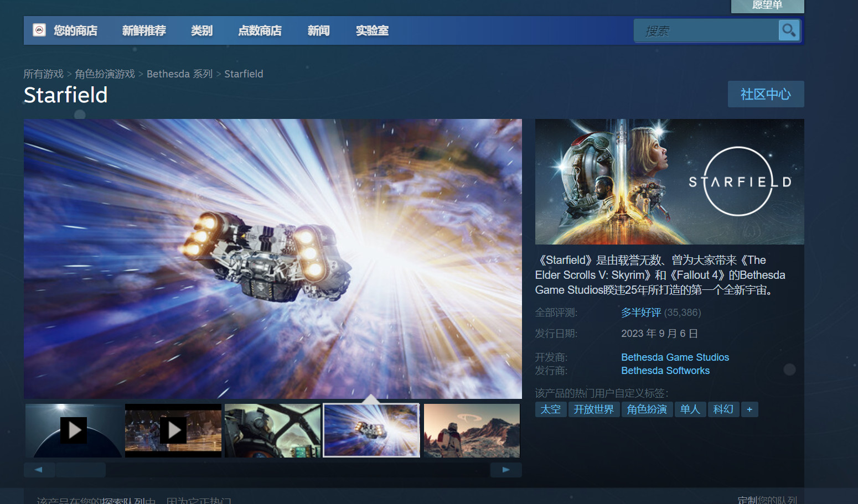Switch to 新鲜推荐 section
858x504 pixels.
143,30
